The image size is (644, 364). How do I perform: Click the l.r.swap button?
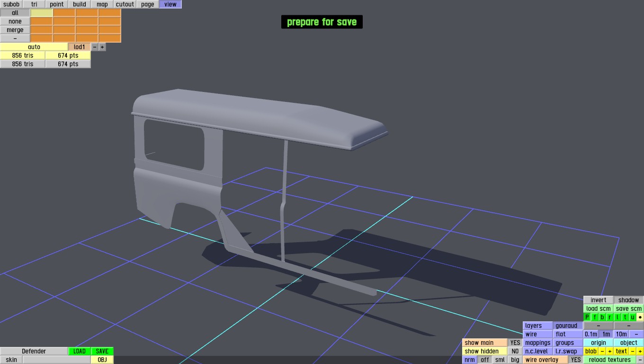[568, 351]
